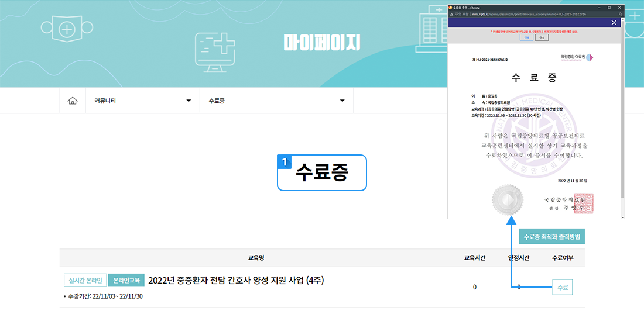This screenshot has height=328, width=644.
Task: Go to the home page via house icon
Action: tap(73, 101)
